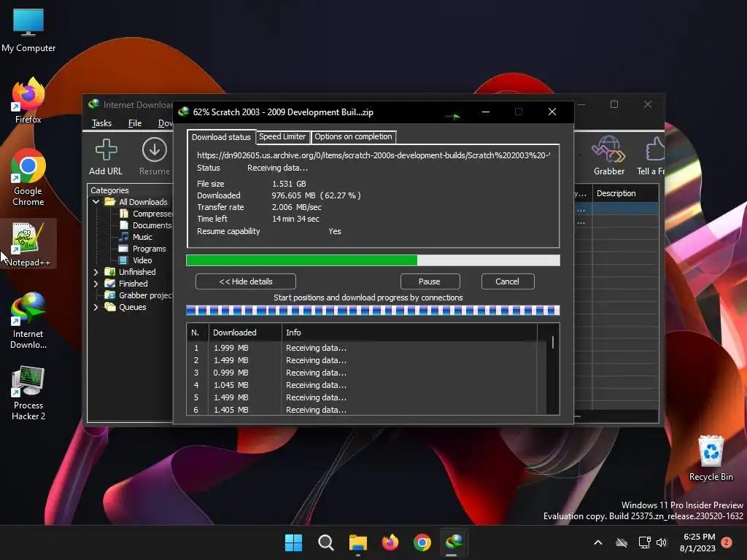The height and width of the screenshot is (560, 747).
Task: Open the Tasks menu
Action: pyautogui.click(x=101, y=123)
